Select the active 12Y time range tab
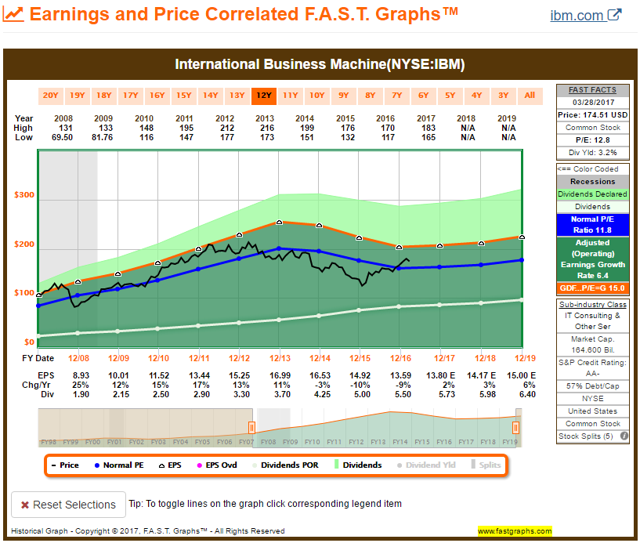640x543 pixels. [x=264, y=96]
